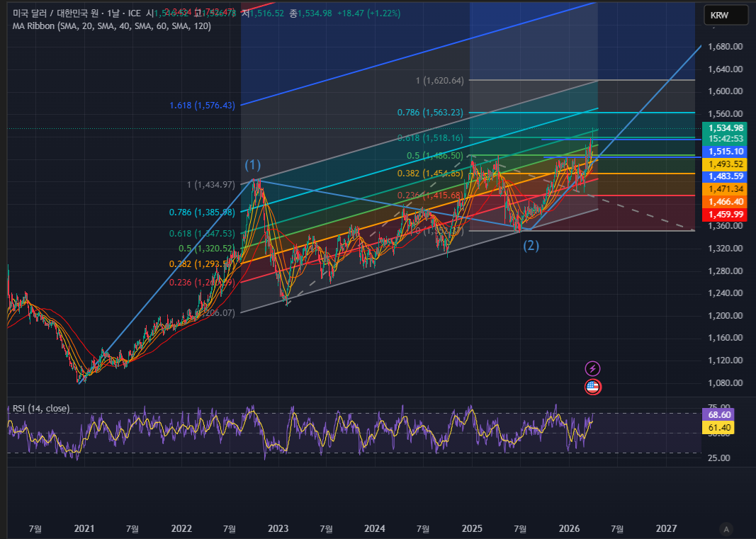Open the US flag economic event marker
This screenshot has width=756, height=539.
pos(592,387)
